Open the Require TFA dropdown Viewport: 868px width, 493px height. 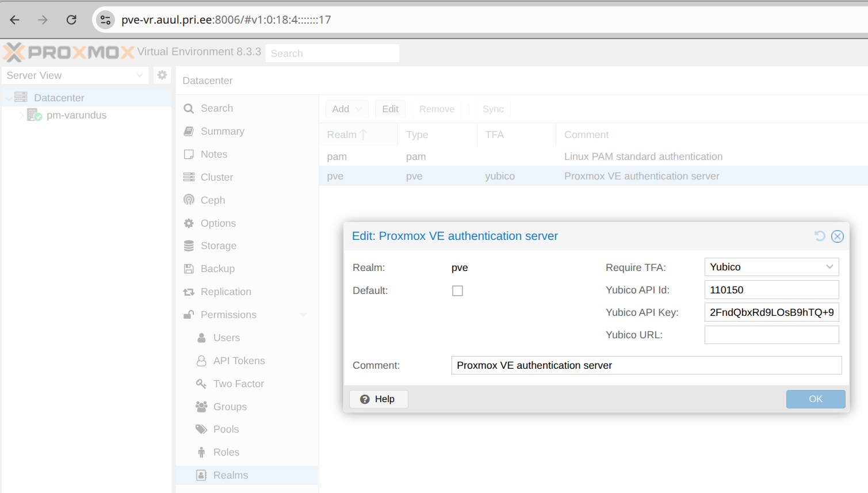[x=771, y=267]
